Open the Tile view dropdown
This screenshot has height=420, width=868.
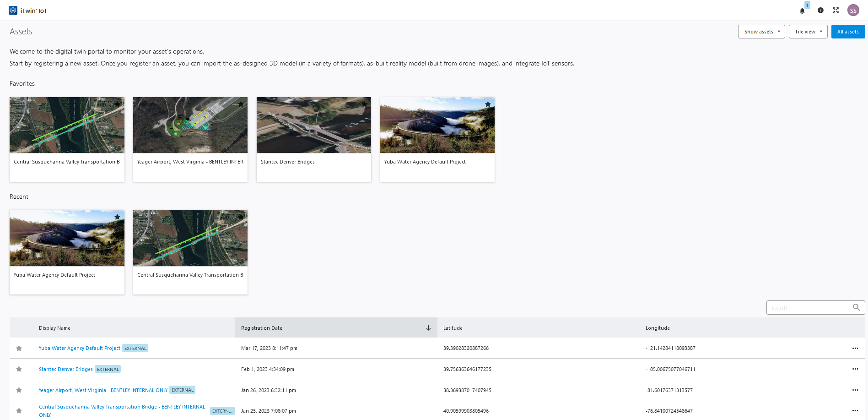point(808,31)
